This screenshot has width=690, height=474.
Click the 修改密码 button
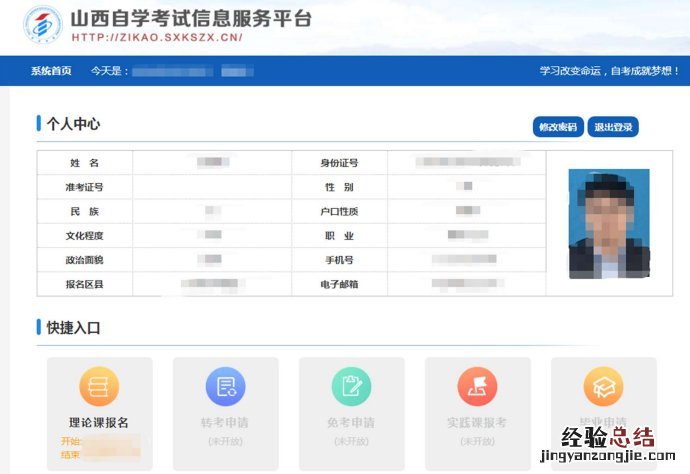(558, 127)
